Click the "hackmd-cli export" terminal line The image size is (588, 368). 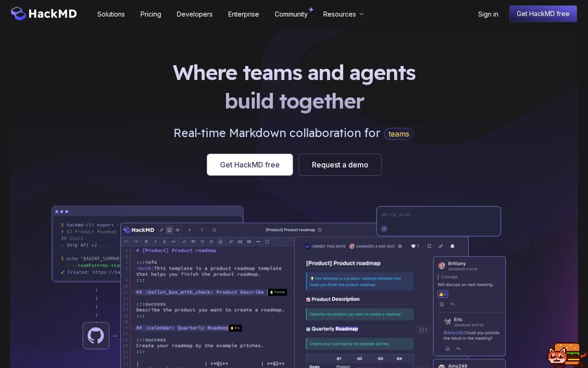point(90,225)
